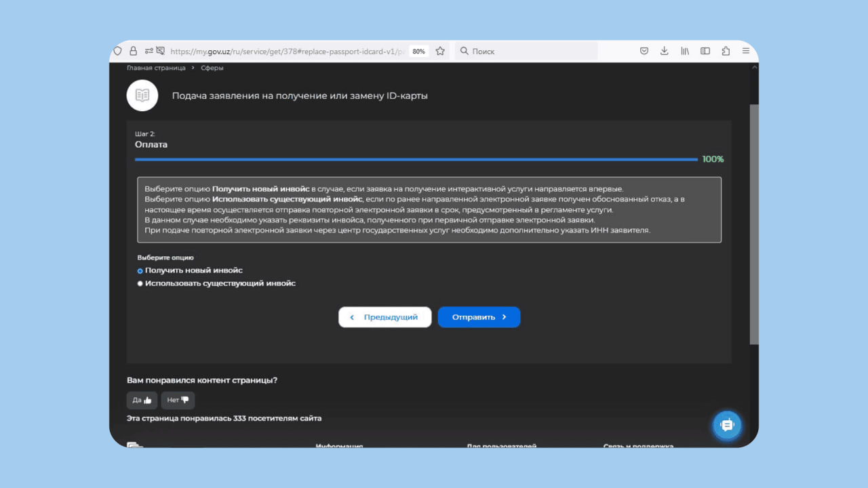
Task: Open the 'Сферы' breadcrumb link
Action: [x=212, y=68]
